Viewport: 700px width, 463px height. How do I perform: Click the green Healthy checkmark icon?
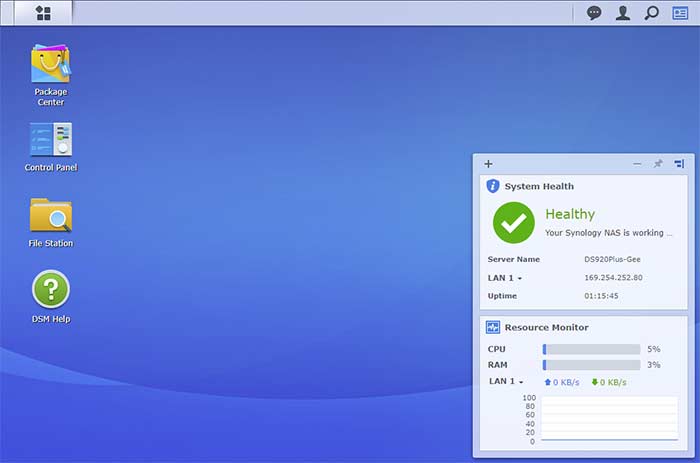513,222
